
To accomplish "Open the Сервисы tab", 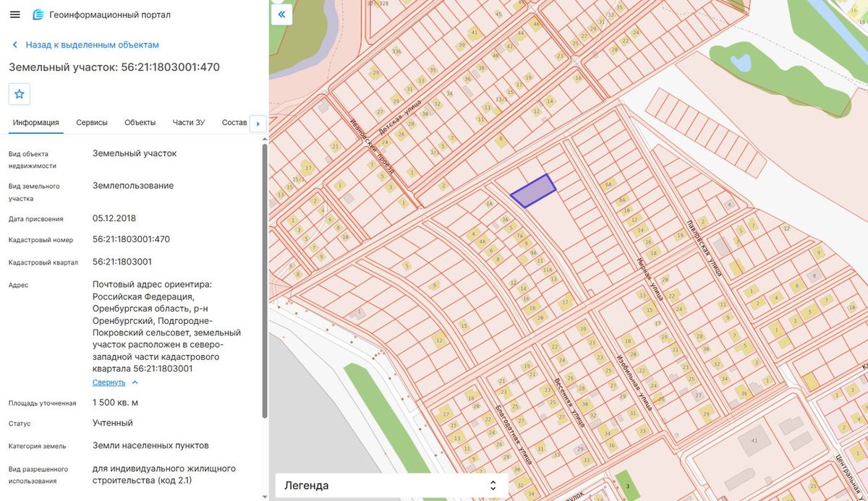I will (x=92, y=123).
